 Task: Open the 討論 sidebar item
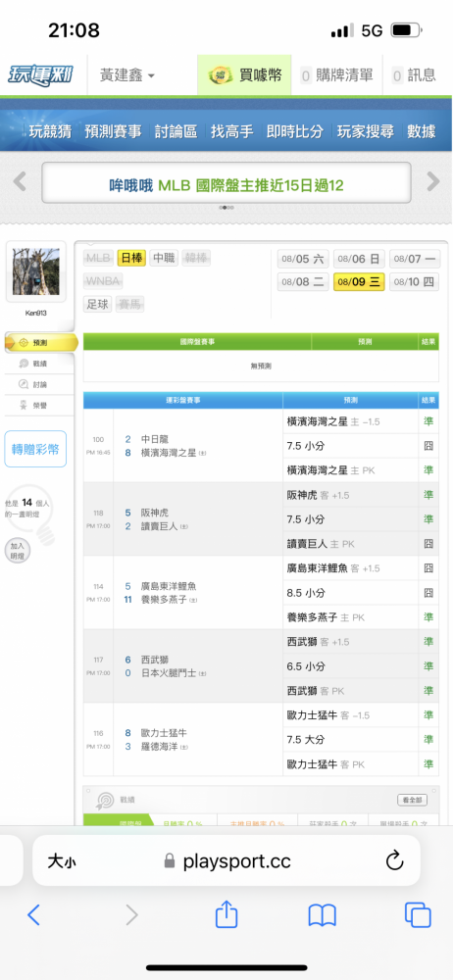[x=37, y=384]
